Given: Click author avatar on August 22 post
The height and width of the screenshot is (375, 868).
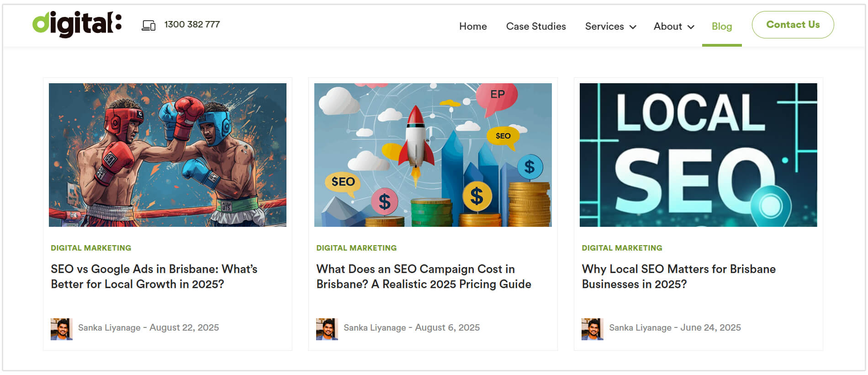Looking at the screenshot, I should [x=61, y=329].
